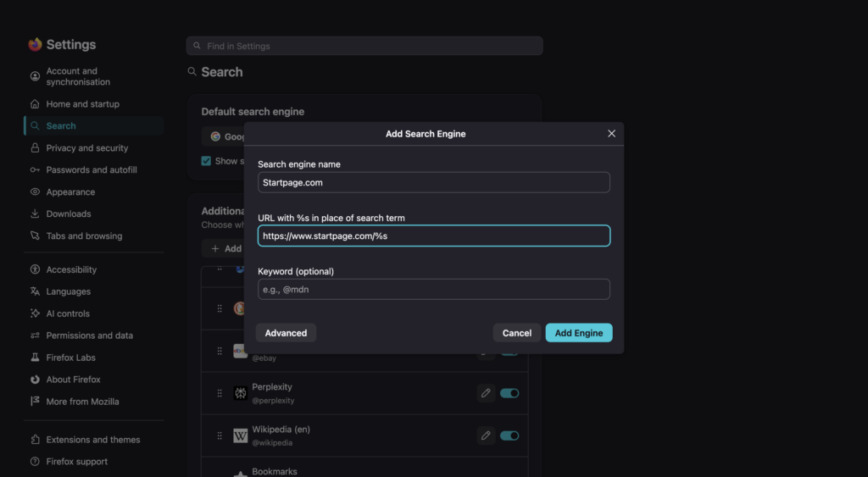Viewport: 868px width, 477px height.
Task: Click the Keyword (optional) field
Action: 433,290
